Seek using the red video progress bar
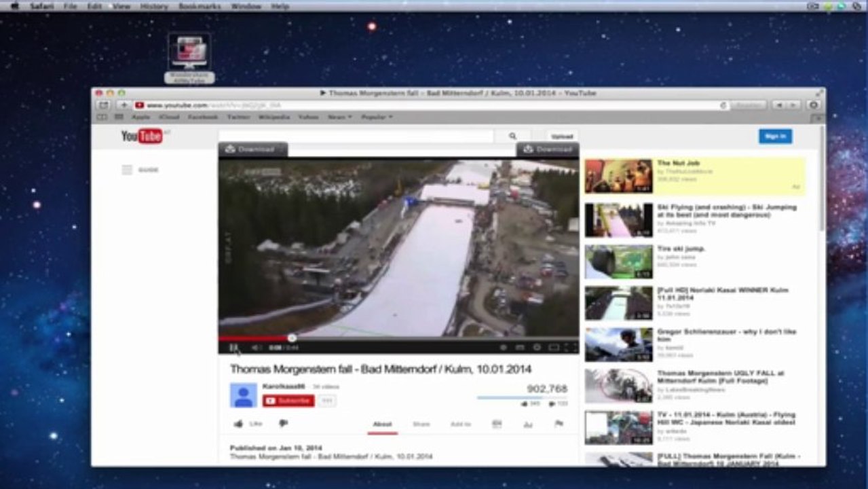 (398, 338)
